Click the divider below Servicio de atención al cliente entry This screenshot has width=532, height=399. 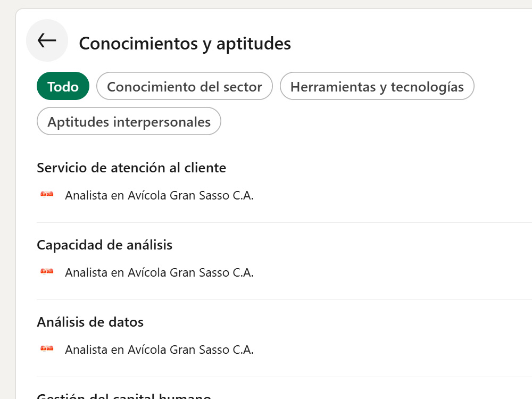click(284, 222)
